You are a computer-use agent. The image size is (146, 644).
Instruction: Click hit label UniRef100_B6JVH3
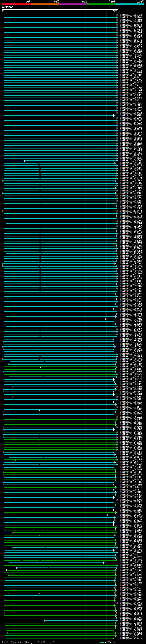coord(131,369)
